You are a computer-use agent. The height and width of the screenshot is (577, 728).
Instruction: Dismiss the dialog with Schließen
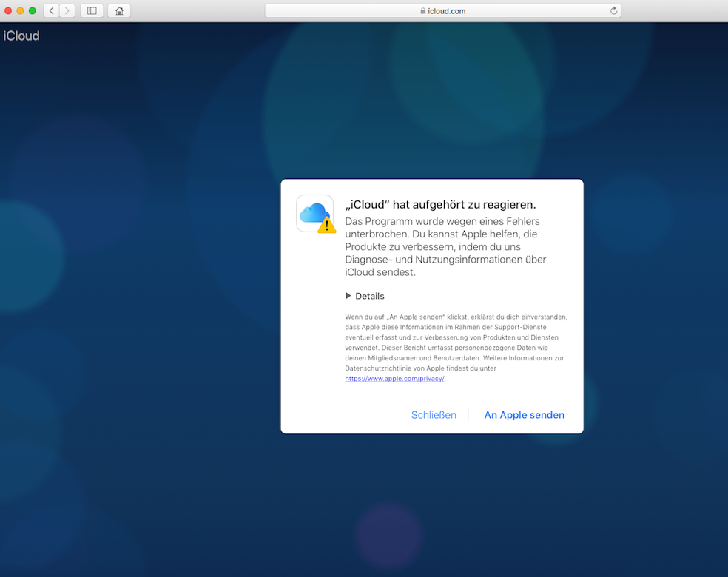[434, 414]
